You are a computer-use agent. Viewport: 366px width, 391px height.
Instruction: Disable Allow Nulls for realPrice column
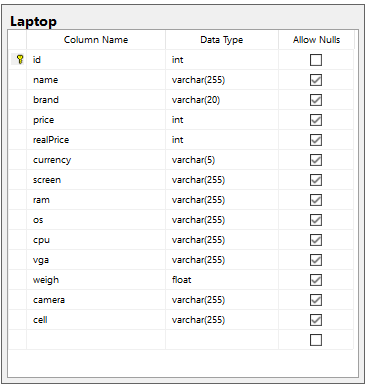316,140
